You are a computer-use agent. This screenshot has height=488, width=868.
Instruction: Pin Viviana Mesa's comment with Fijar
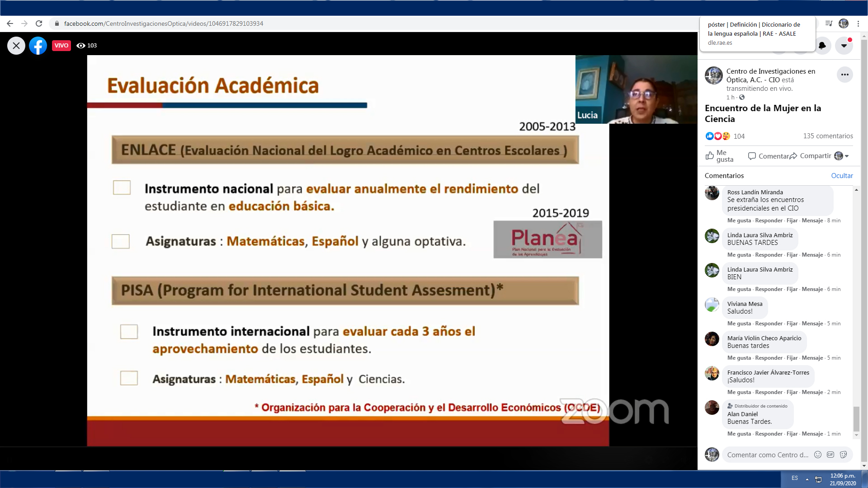(x=792, y=324)
